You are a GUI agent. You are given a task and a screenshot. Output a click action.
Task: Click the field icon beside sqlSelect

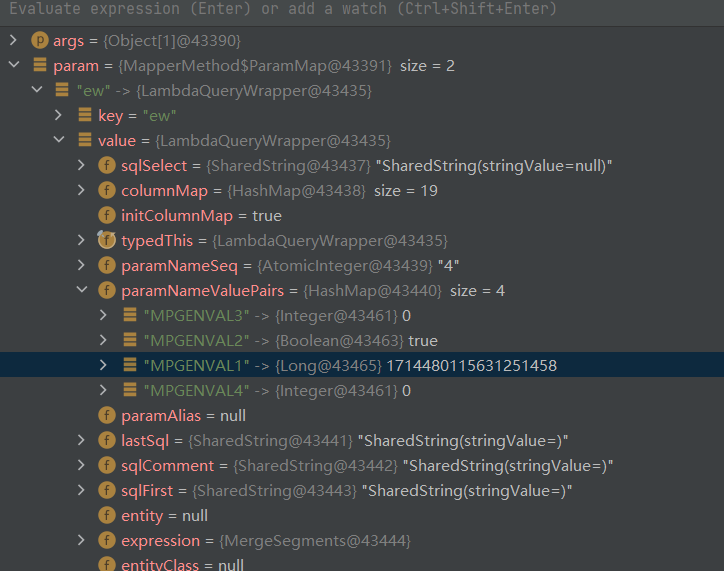pyautogui.click(x=106, y=165)
